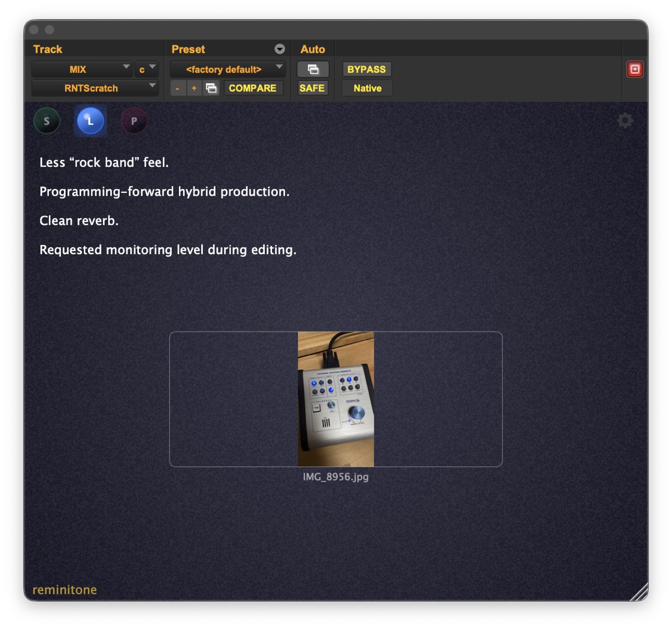Open the Preset menu round arrow
The height and width of the screenshot is (629, 672).
pyautogui.click(x=279, y=49)
